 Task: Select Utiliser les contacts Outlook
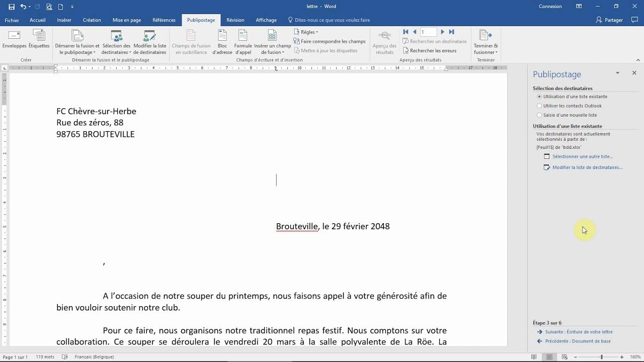539,106
